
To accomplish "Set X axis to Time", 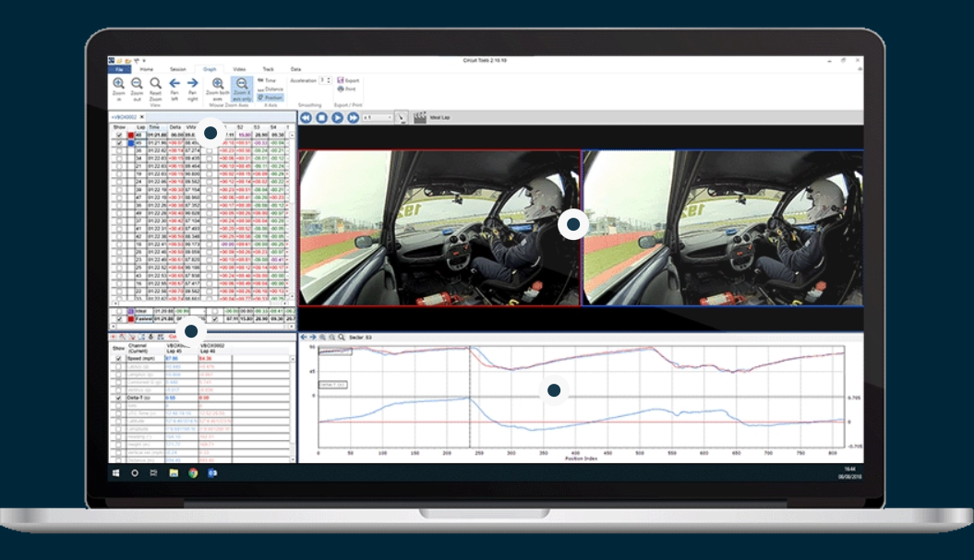I will point(268,80).
